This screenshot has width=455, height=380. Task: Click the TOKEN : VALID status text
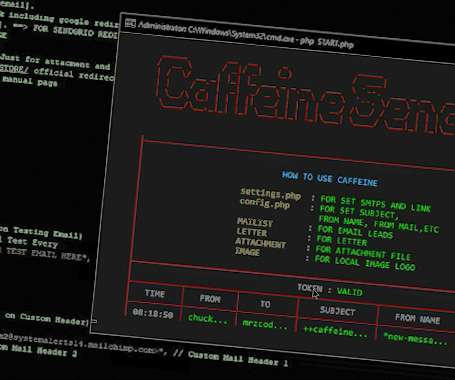[x=329, y=290]
